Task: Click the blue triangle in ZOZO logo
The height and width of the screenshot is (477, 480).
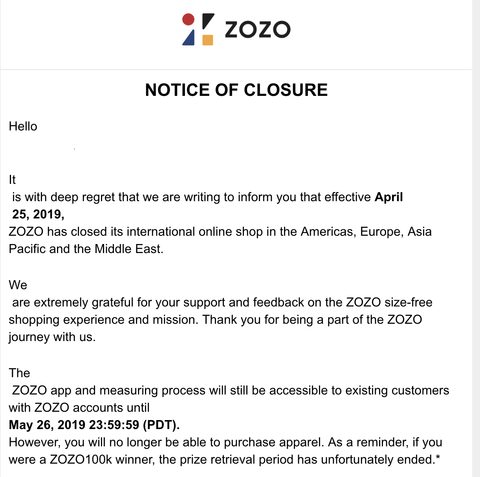Action: pyautogui.click(x=189, y=37)
